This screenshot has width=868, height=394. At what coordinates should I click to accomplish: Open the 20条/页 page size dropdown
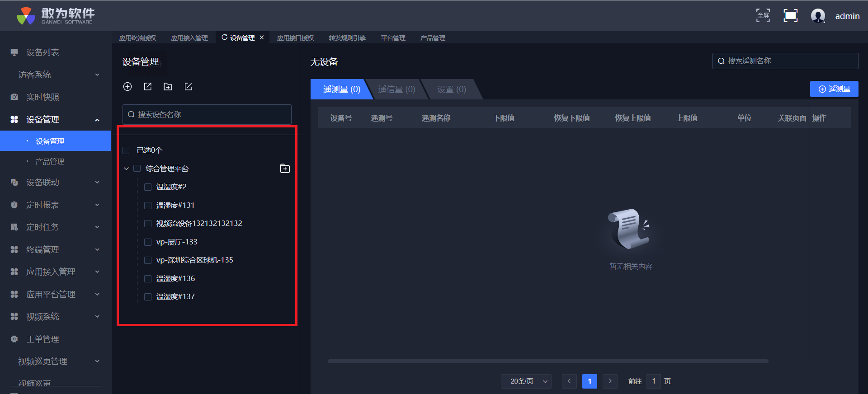pos(526,381)
